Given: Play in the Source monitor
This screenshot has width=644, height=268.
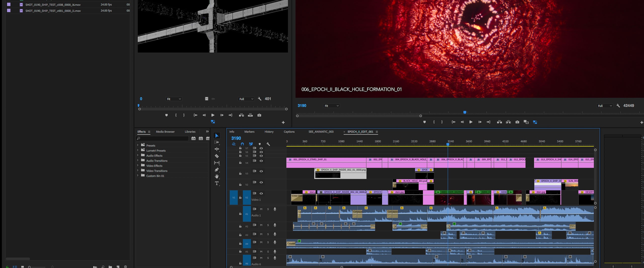Looking at the screenshot, I should [x=213, y=115].
